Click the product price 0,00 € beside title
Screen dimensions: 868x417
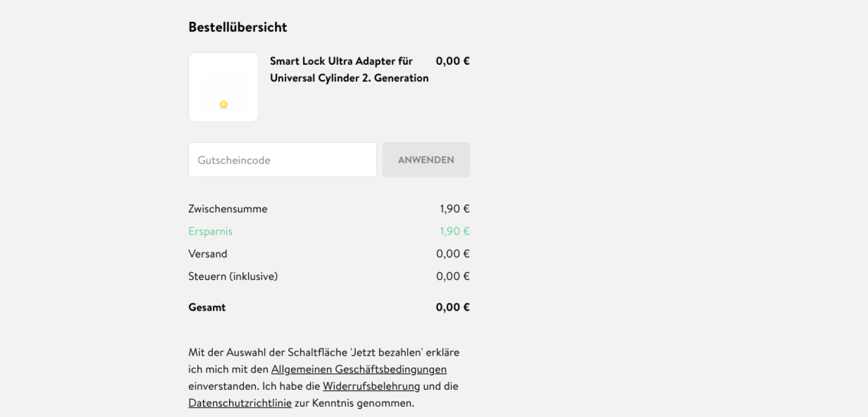[x=453, y=61]
